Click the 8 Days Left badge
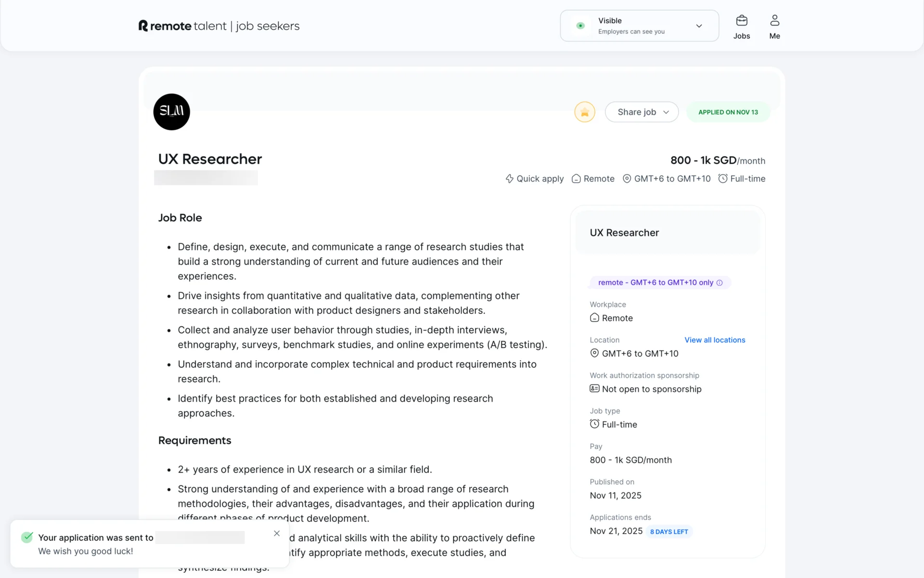The image size is (924, 578). (669, 532)
